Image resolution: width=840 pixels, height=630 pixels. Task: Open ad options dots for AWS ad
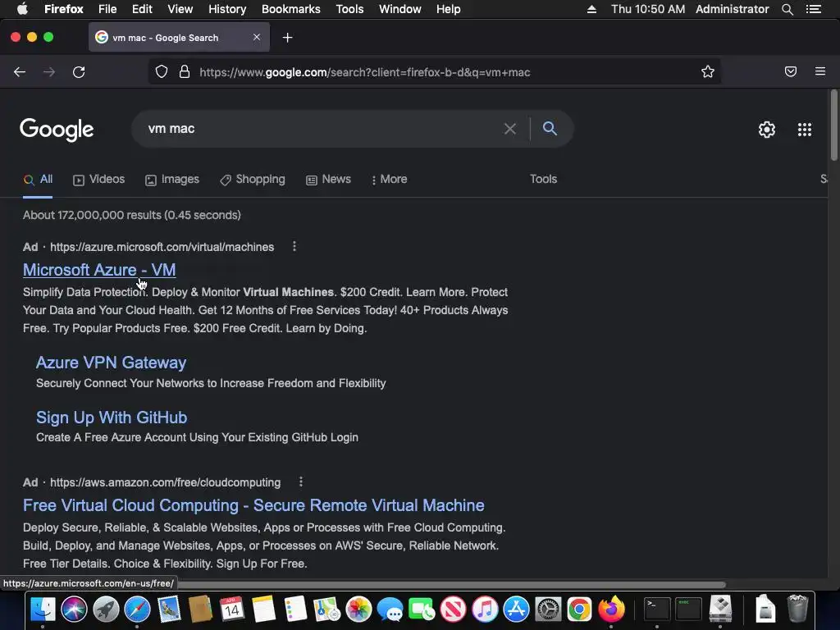300,482
